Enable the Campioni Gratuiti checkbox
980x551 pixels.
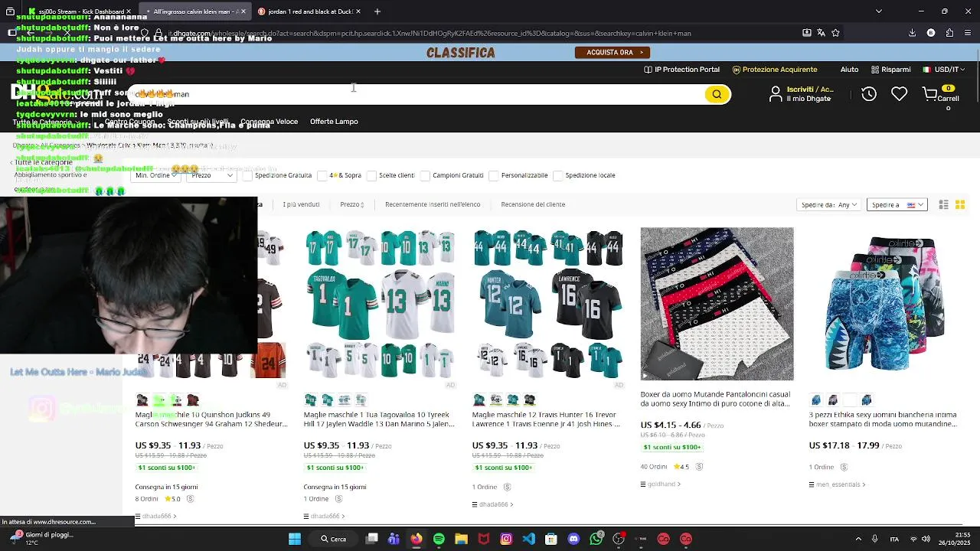click(425, 175)
